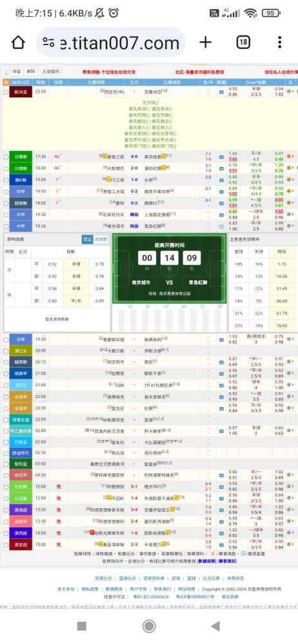298x644 pixels.
Task: Open a new tab with plus icon
Action: click(205, 43)
